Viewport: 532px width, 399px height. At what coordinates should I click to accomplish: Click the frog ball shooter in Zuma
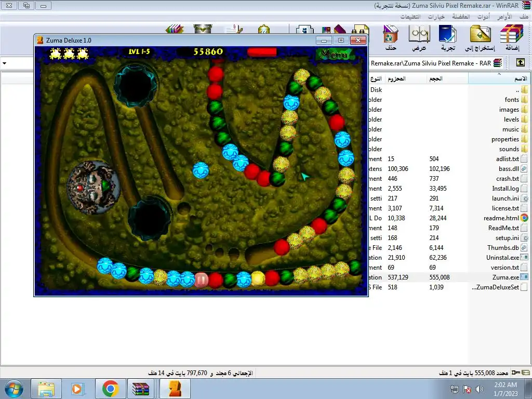[x=94, y=188]
